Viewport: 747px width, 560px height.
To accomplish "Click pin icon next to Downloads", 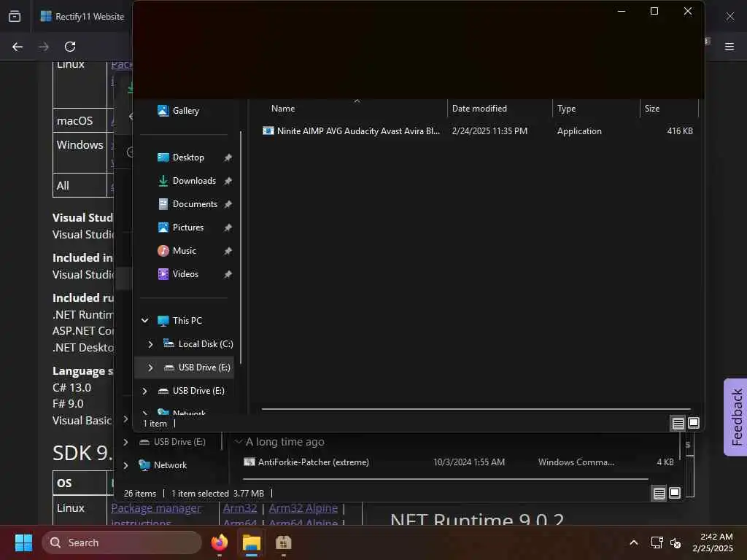I will 228,181.
